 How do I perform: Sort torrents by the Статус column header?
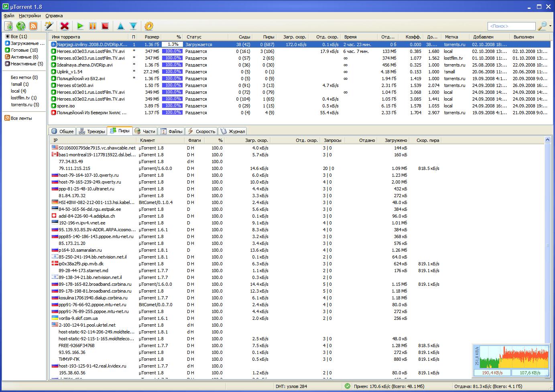click(194, 37)
